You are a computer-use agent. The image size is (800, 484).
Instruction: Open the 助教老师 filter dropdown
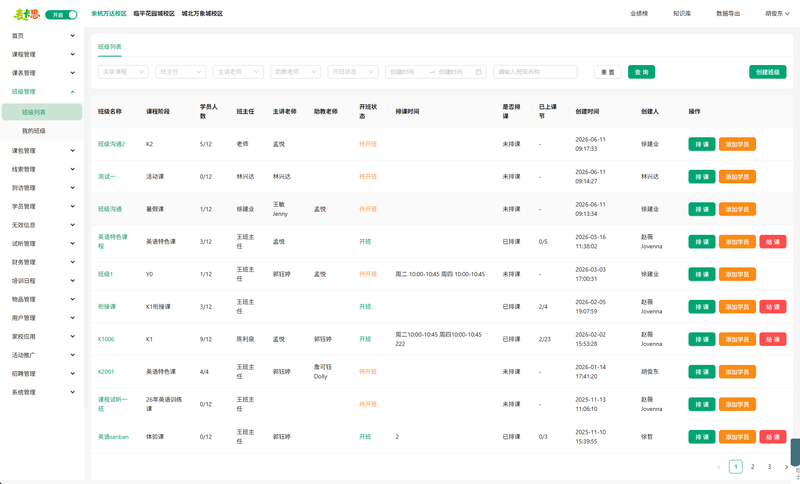tap(295, 72)
